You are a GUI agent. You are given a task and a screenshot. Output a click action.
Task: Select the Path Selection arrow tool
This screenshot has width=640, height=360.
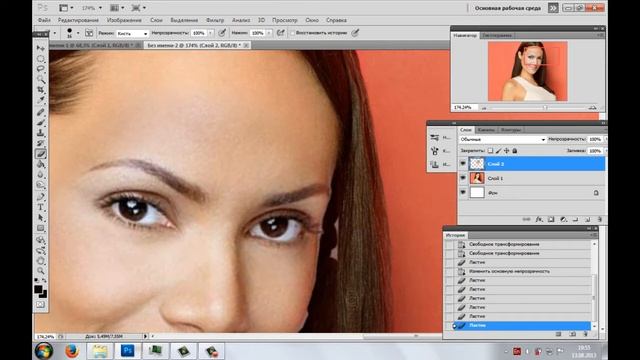pyautogui.click(x=40, y=218)
